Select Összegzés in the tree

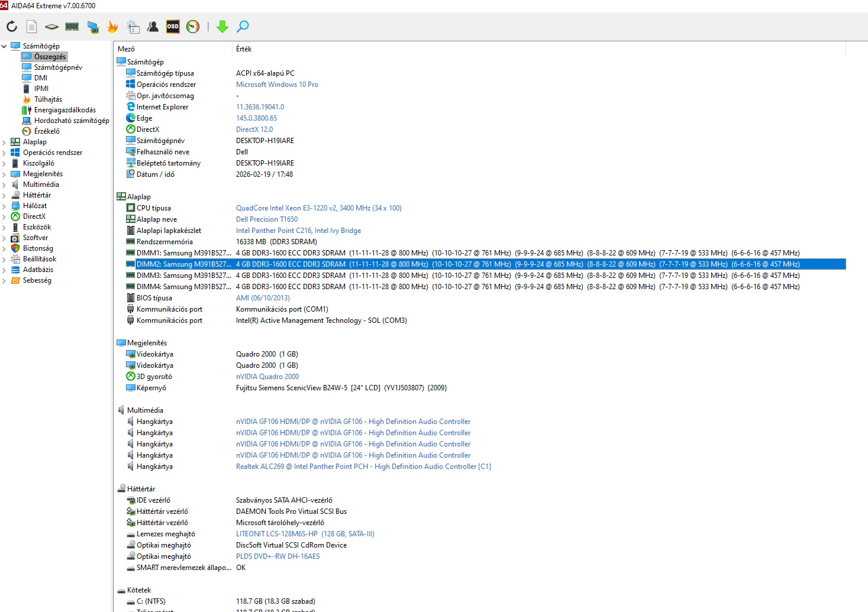[x=50, y=57]
